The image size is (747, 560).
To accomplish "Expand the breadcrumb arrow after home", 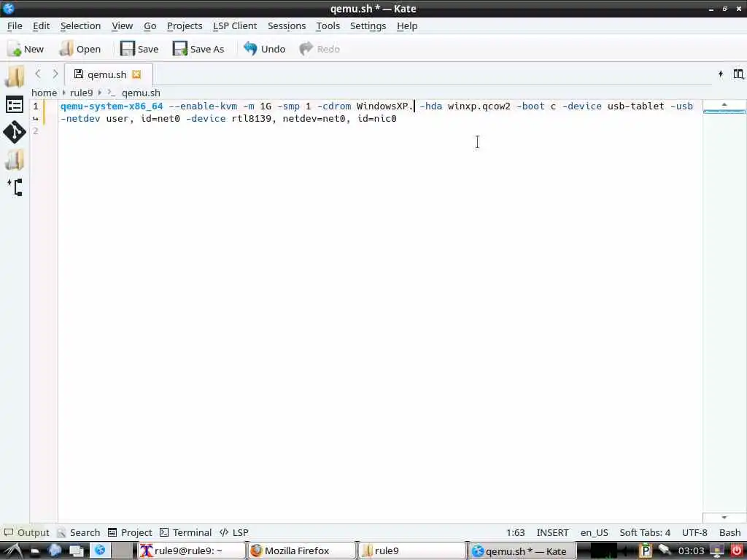I will tap(63, 93).
